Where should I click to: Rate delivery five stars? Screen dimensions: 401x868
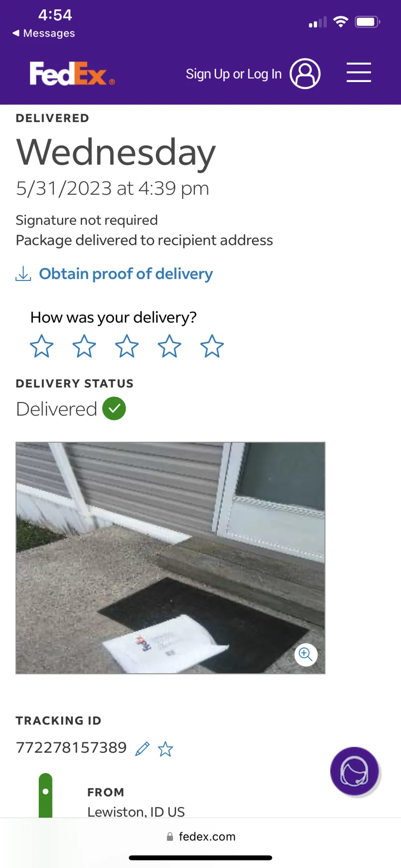212,346
